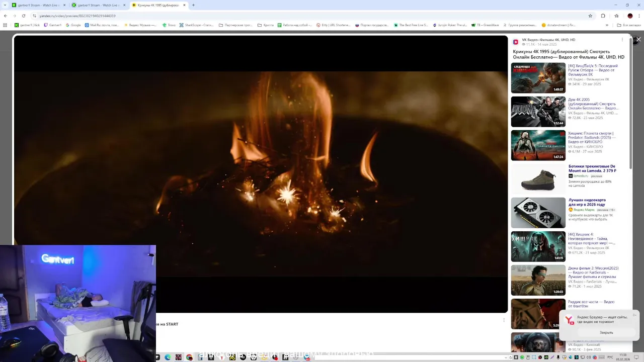Show hidden bookmarks with the chevron
The image size is (644, 362).
[x=607, y=25]
